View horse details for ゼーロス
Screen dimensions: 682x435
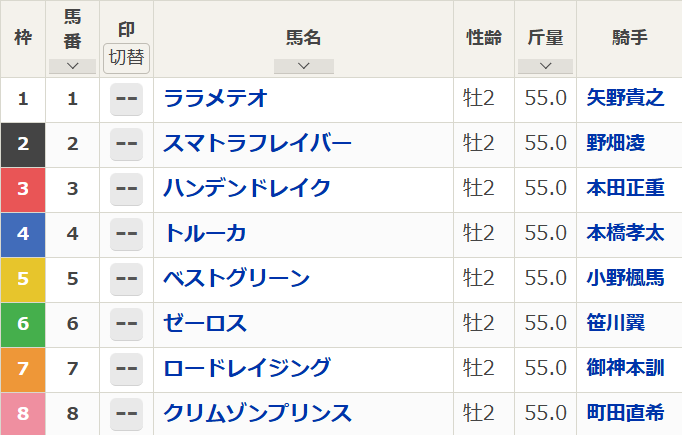205,324
